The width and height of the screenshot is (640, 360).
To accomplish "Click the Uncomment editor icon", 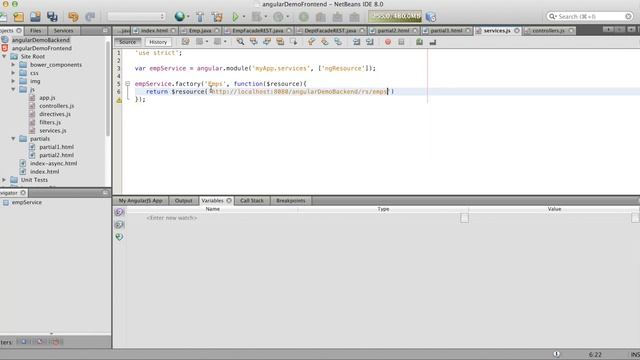I will coord(433,42).
